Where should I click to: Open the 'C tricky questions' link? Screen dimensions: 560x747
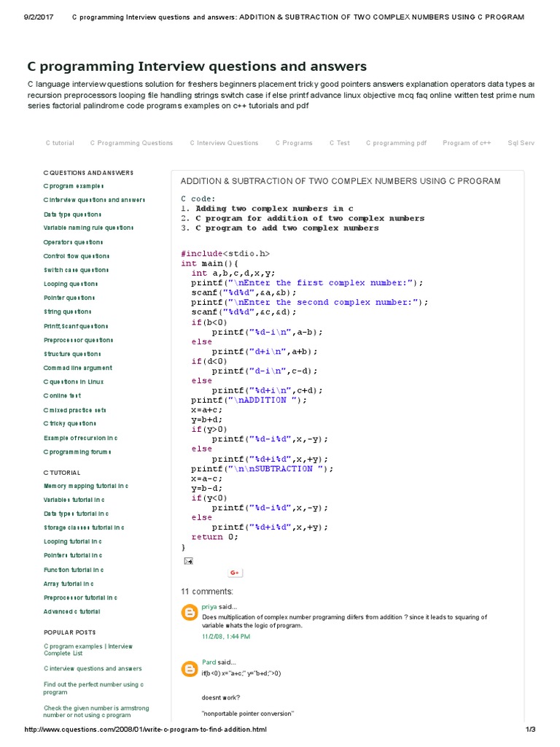[x=69, y=424]
